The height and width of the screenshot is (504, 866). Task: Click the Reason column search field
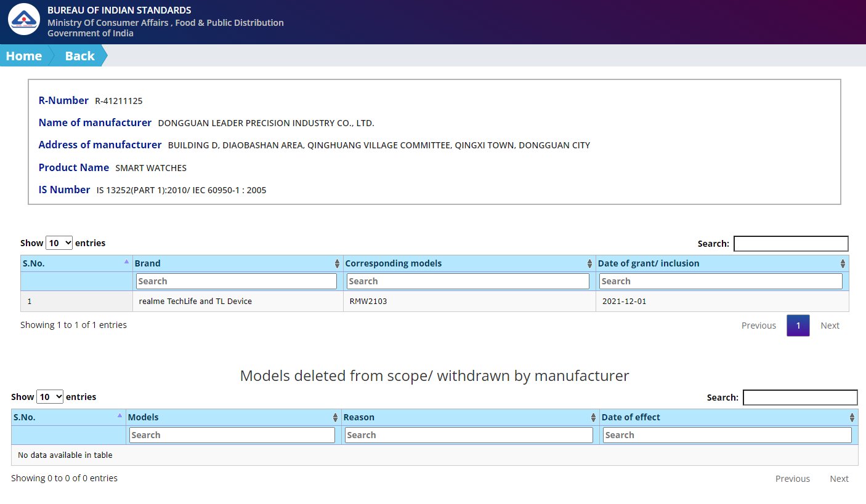point(469,435)
